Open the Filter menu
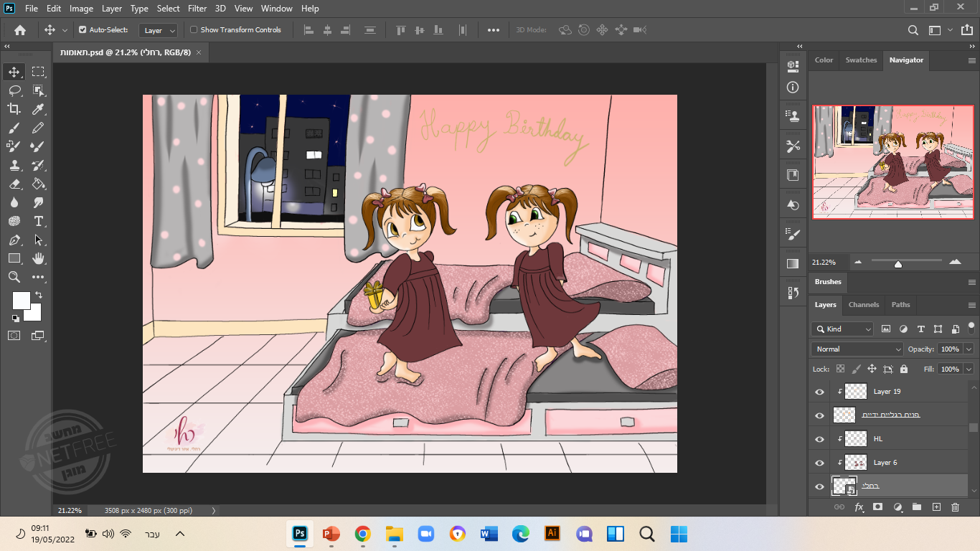The image size is (980, 551). click(197, 9)
